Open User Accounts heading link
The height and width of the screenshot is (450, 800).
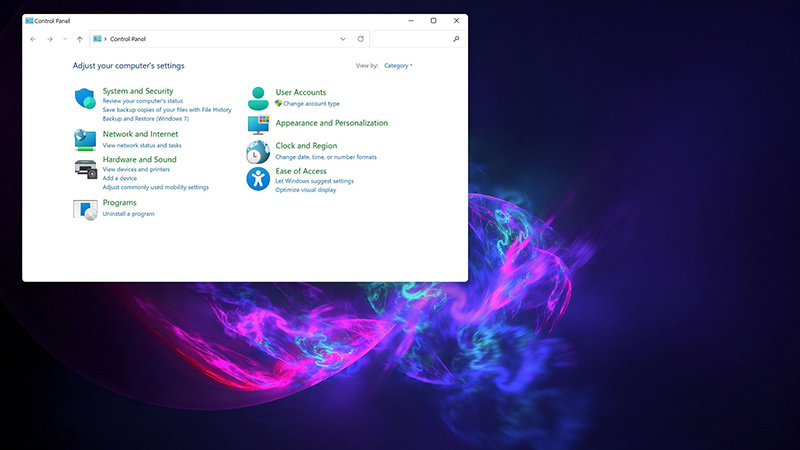(301, 92)
